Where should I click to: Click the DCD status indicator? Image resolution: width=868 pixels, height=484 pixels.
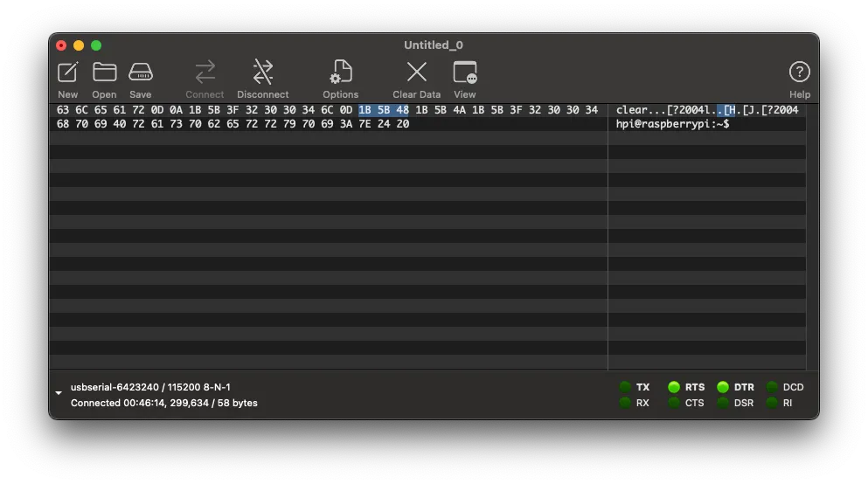772,387
